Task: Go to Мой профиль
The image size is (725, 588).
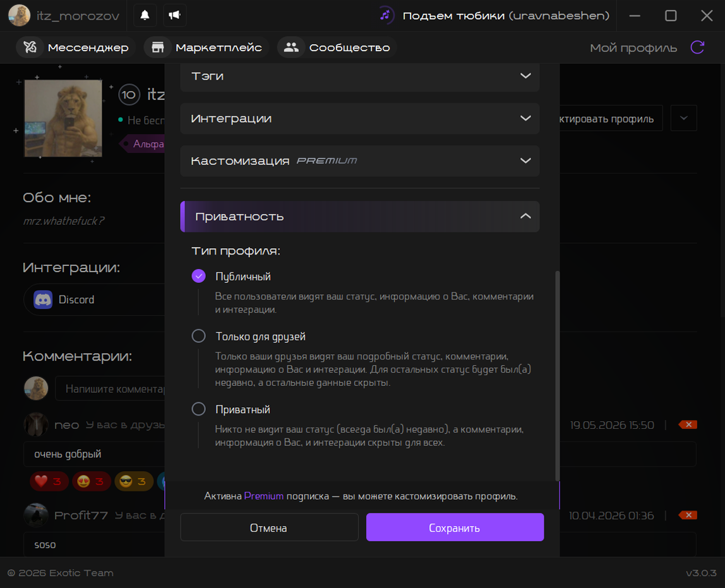Action: (x=633, y=47)
